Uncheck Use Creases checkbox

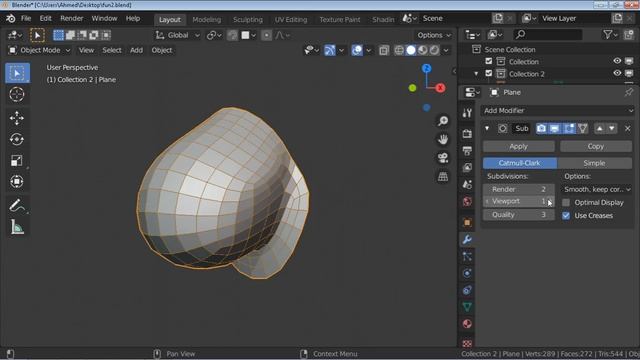click(566, 216)
